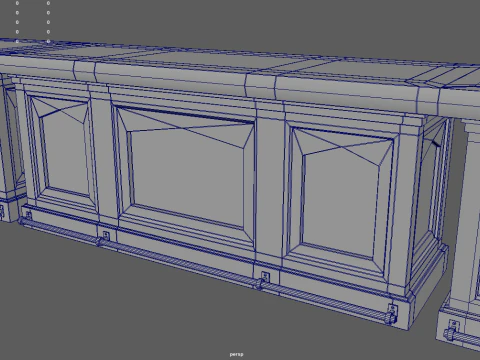Screen dimensions: 480x360
Task: Click the persp camera label
Action: click(x=236, y=354)
